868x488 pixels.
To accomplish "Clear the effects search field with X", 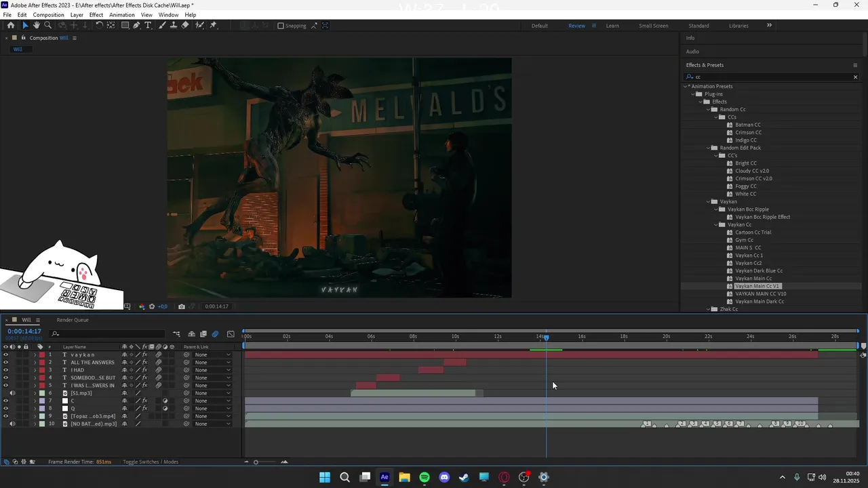I will [855, 77].
